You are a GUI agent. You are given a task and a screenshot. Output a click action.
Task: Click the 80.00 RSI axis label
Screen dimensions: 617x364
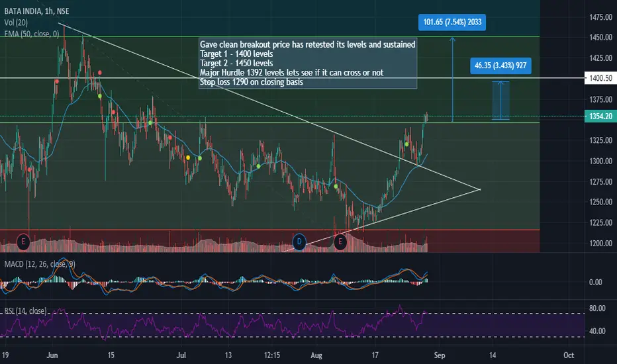point(597,308)
